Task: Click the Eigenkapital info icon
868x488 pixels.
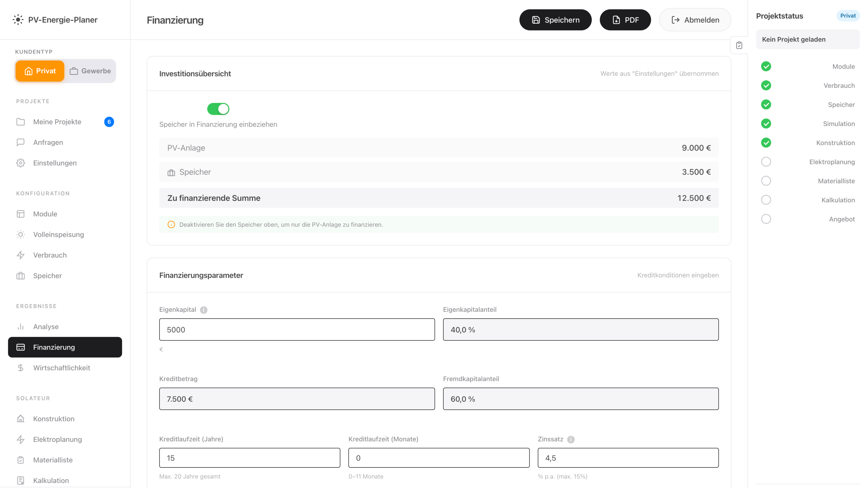Action: [203, 310]
